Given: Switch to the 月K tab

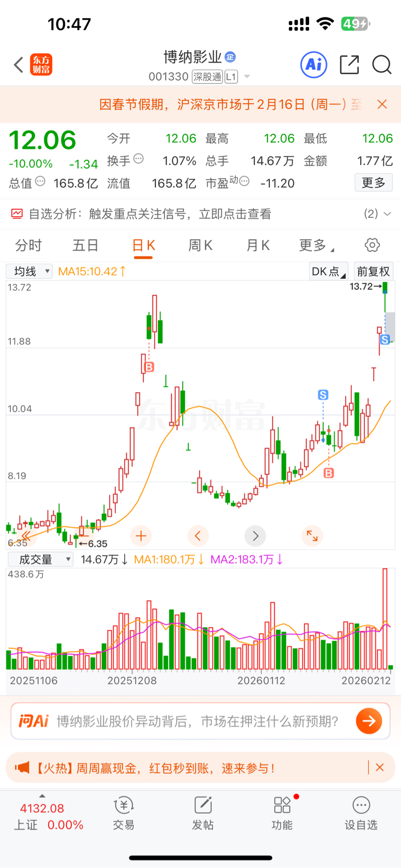Looking at the screenshot, I should (258, 245).
